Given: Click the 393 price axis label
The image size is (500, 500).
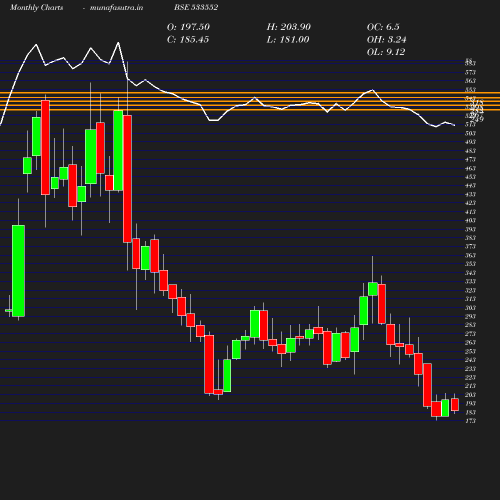Looking at the screenshot, I should tap(470, 229).
